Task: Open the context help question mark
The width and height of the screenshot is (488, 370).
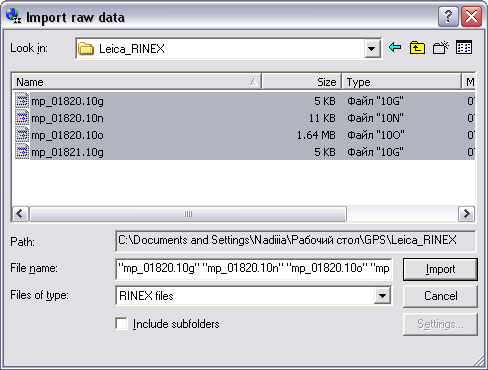Action: pos(448,16)
